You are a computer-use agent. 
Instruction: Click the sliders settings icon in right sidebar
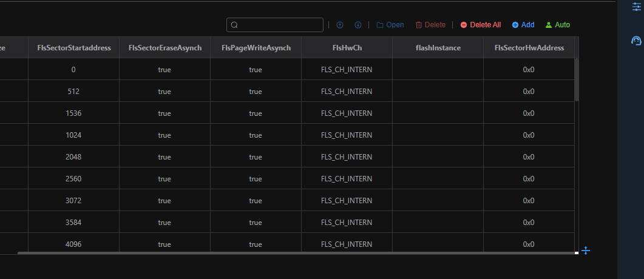(x=636, y=6)
